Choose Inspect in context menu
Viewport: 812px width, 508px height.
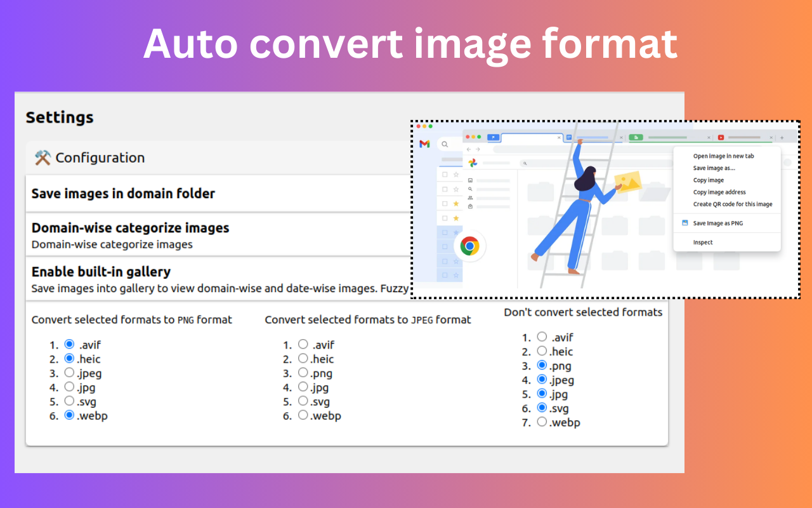(x=703, y=243)
